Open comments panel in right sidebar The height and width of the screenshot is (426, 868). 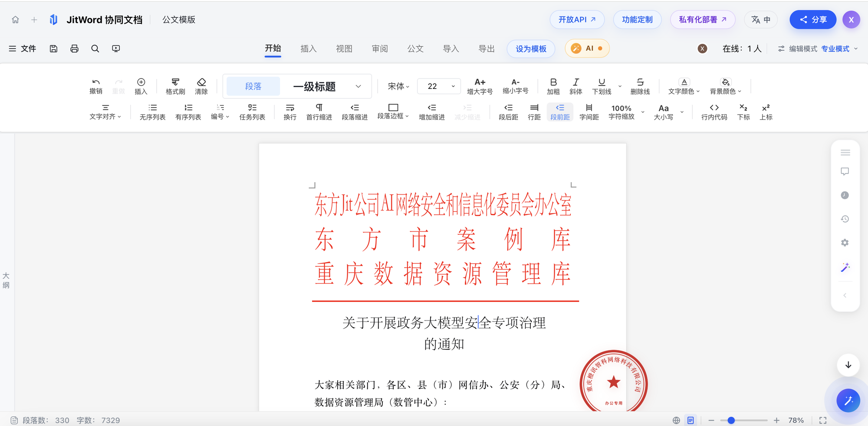[845, 172]
